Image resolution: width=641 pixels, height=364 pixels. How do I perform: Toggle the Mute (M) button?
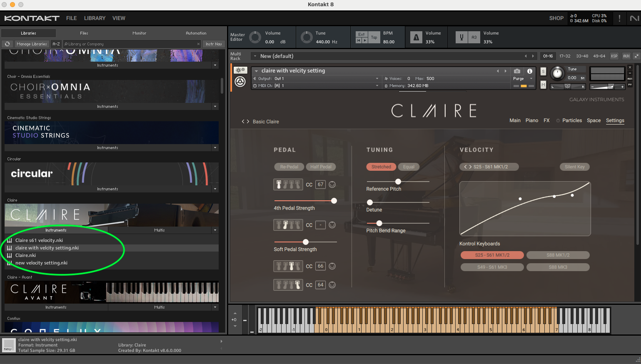pyautogui.click(x=543, y=85)
